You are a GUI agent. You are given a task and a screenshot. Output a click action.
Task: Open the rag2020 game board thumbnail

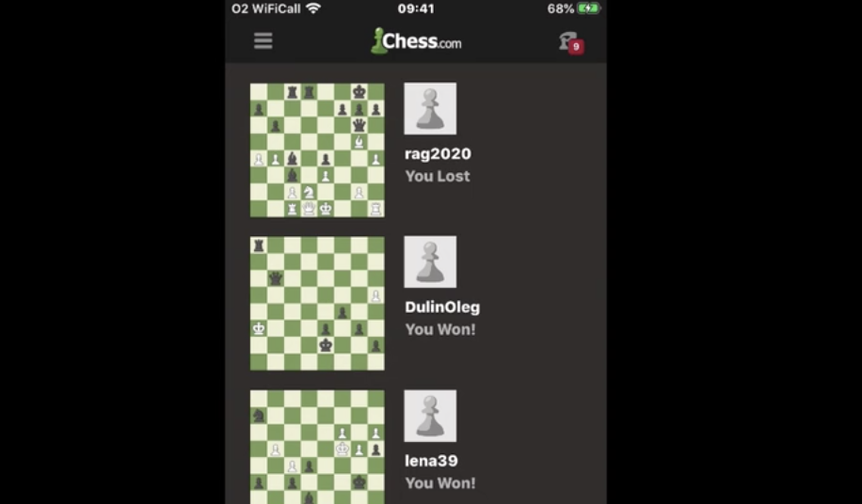tap(317, 150)
